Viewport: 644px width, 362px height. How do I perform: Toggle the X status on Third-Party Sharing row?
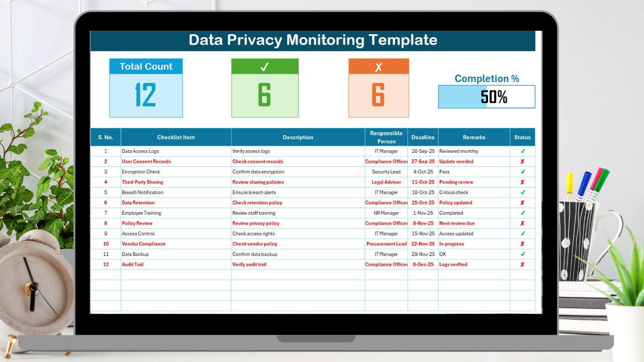pos(522,182)
